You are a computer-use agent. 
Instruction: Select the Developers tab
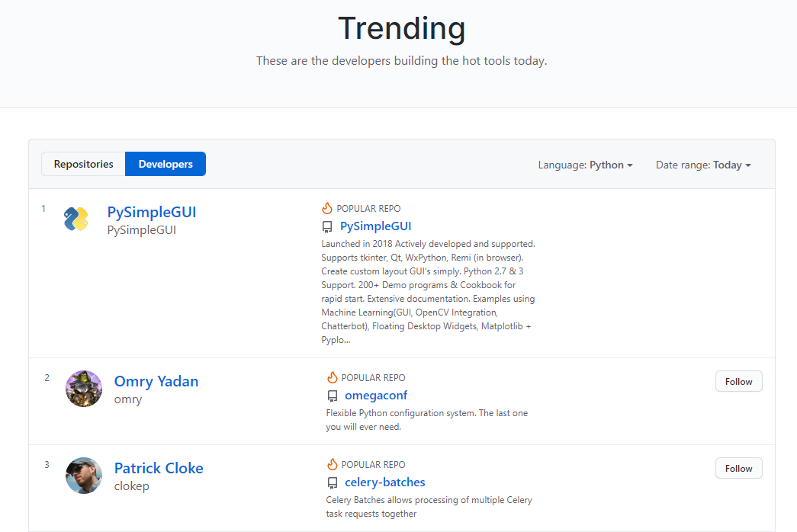coord(166,164)
